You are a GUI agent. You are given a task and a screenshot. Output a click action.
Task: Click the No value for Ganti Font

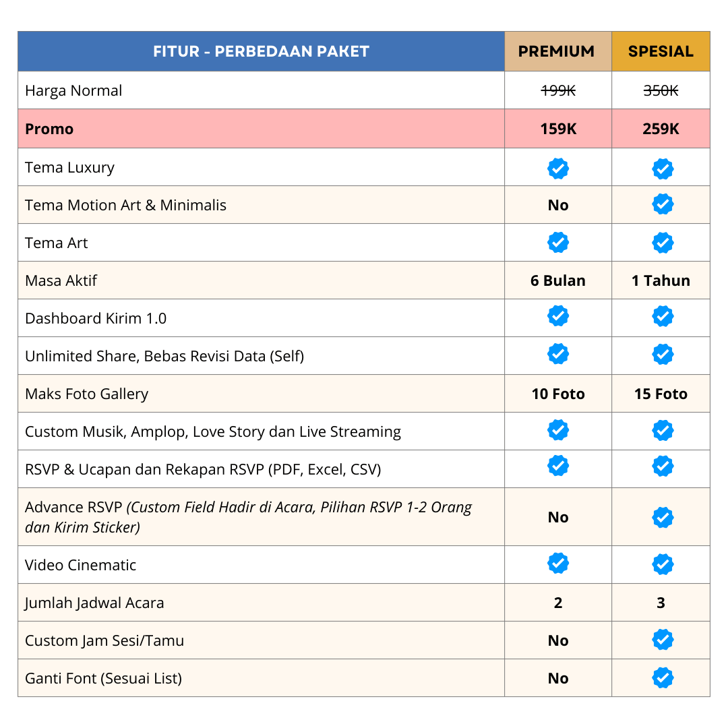pos(558,678)
